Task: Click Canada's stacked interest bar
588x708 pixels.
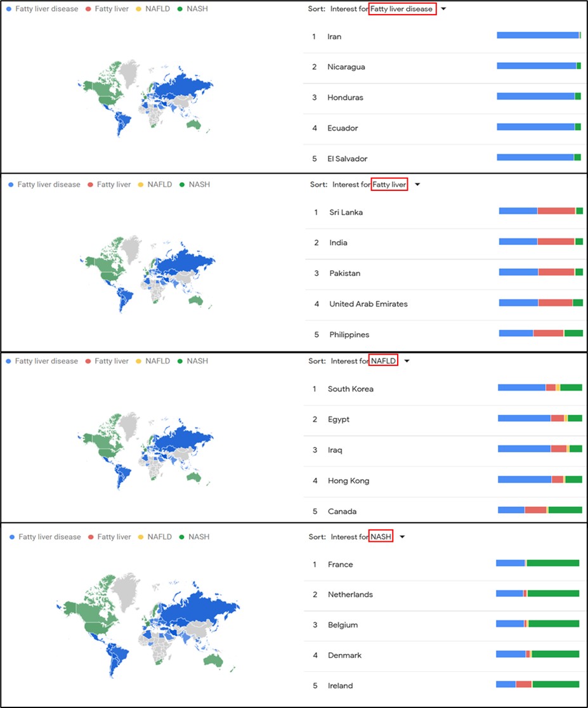Action: click(540, 510)
